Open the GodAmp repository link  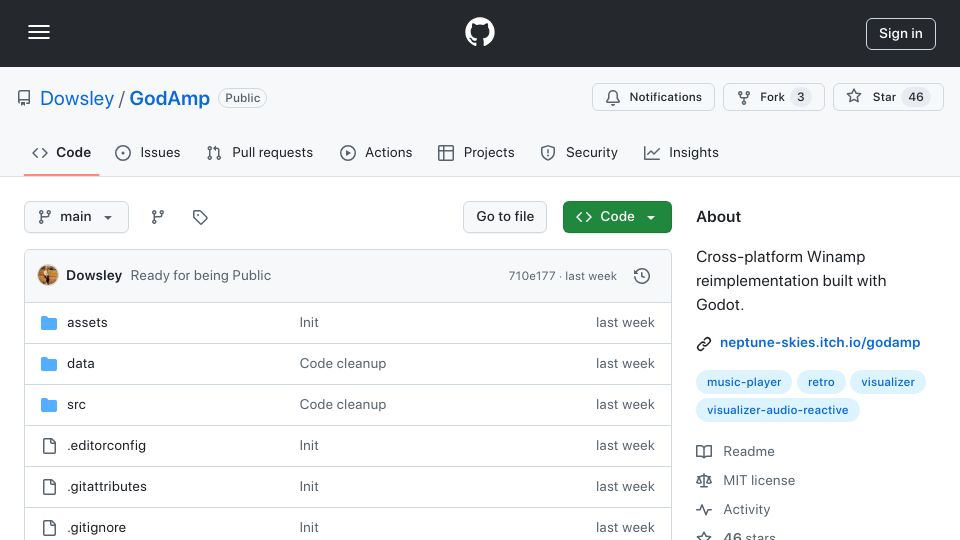pyautogui.click(x=170, y=98)
